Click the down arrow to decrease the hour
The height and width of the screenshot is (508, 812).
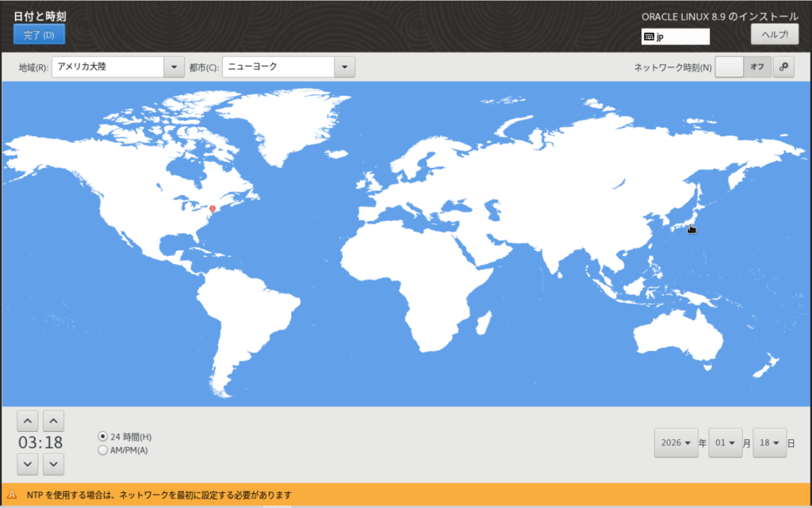coord(27,464)
